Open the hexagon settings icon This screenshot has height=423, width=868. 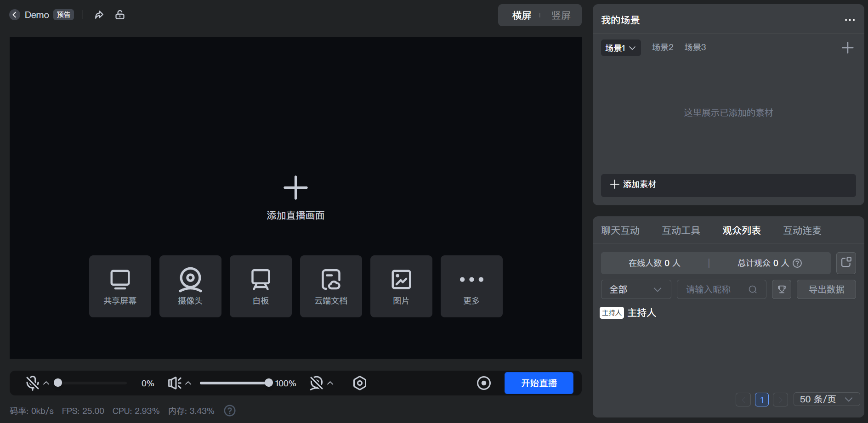pos(360,383)
